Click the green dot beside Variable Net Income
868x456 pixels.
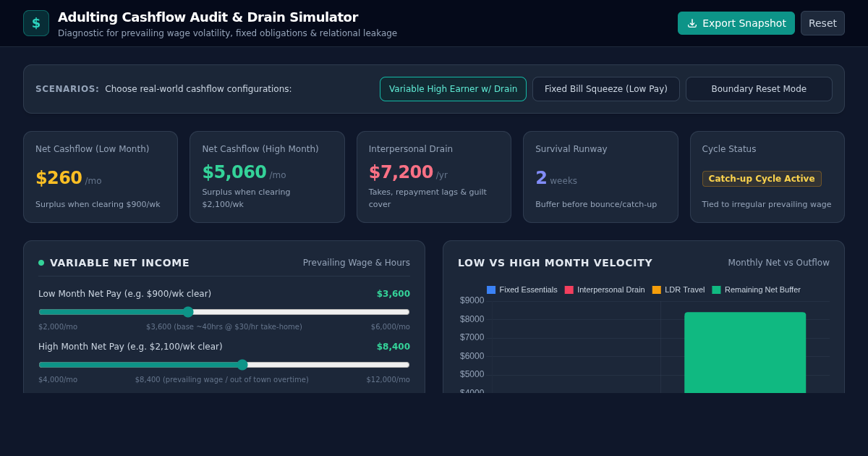41,263
